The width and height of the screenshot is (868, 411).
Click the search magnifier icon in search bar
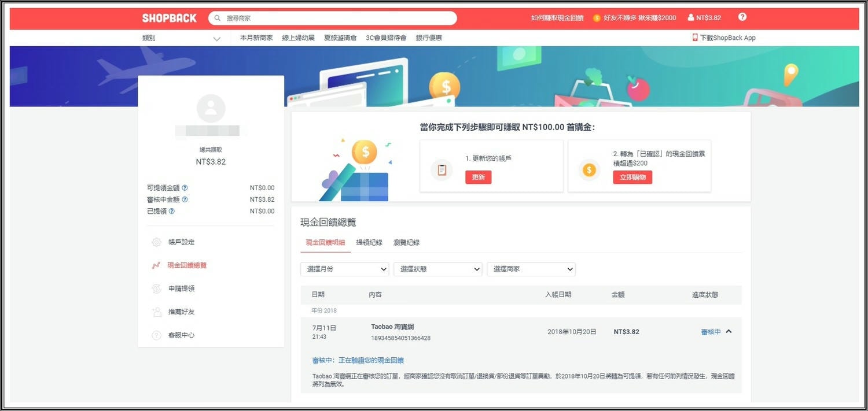click(x=217, y=18)
